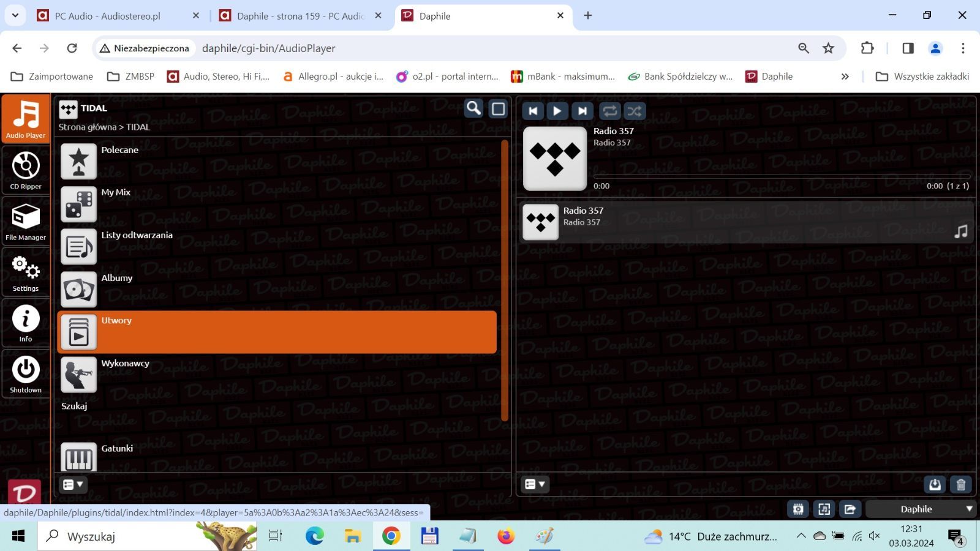Screen dimensions: 980x551
Task: Click the player settings gear icon at bottom
Action: [798, 509]
